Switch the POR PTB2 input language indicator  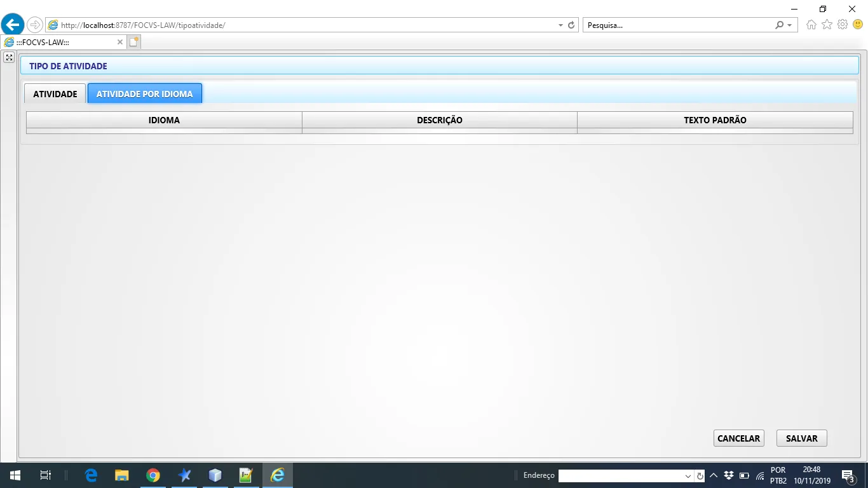(x=778, y=475)
